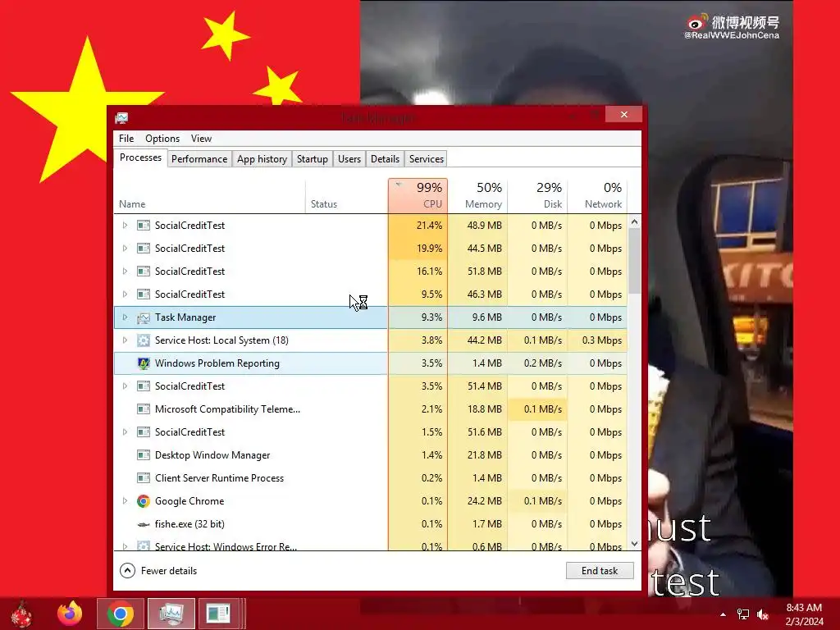This screenshot has width=840, height=630.
Task: Switch to the Users tab
Action: (x=349, y=159)
